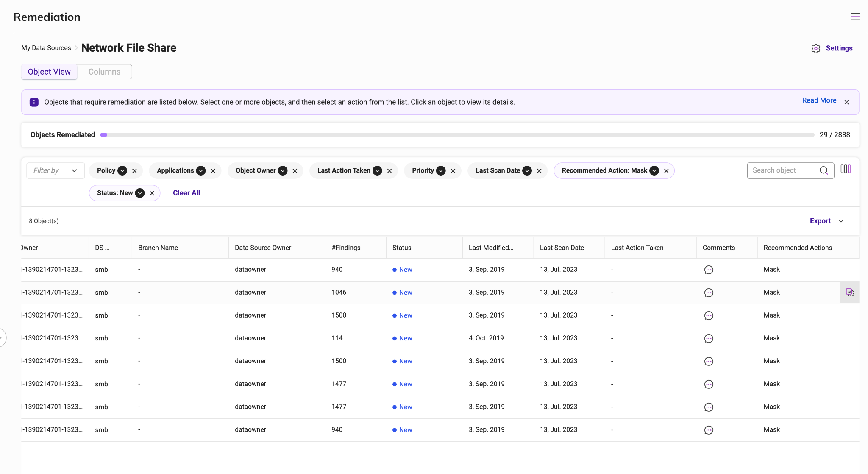Open comments for the 1046 findings row
Screen dimensions: 868x474
(709, 293)
